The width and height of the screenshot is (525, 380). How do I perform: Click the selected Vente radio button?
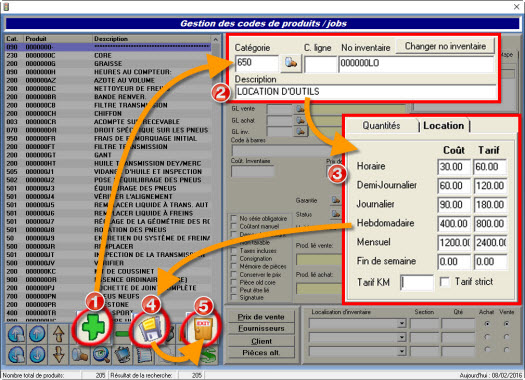(x=507, y=324)
